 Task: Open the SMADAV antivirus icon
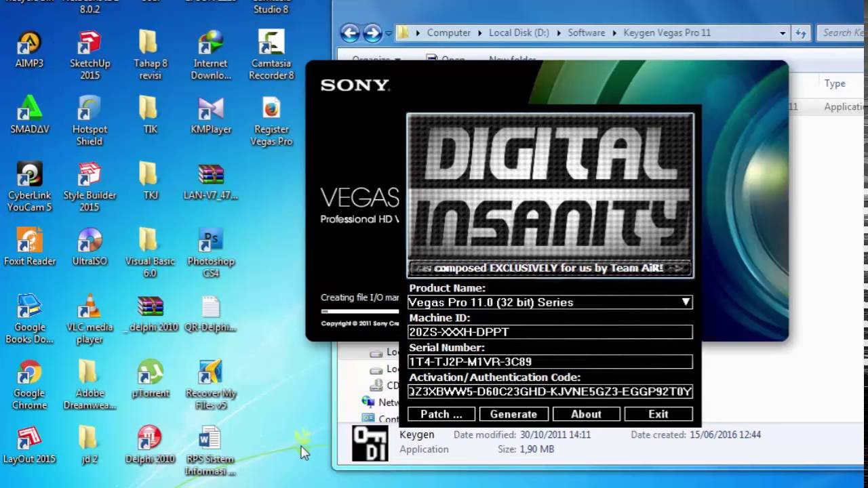click(x=29, y=115)
